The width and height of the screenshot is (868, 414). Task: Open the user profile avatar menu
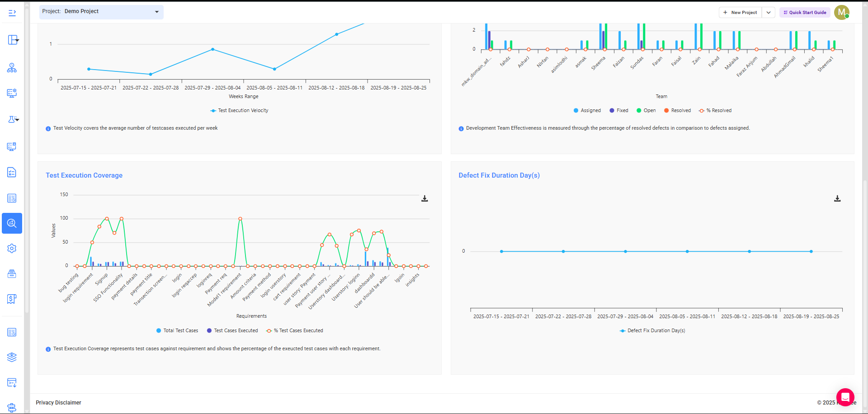[842, 13]
